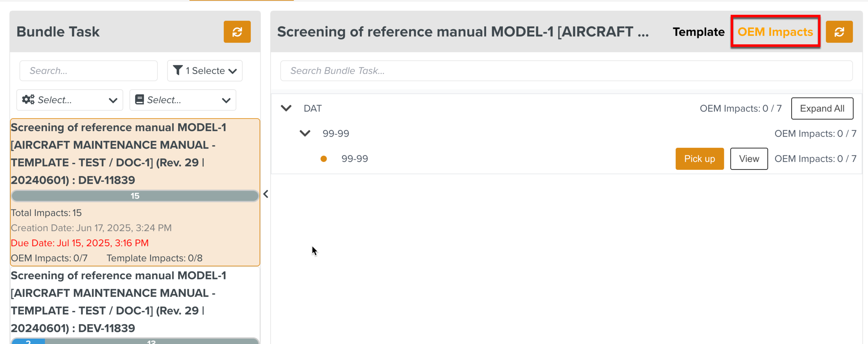Collapse the 99-99 chapter node
This screenshot has width=868, height=344.
coord(305,133)
